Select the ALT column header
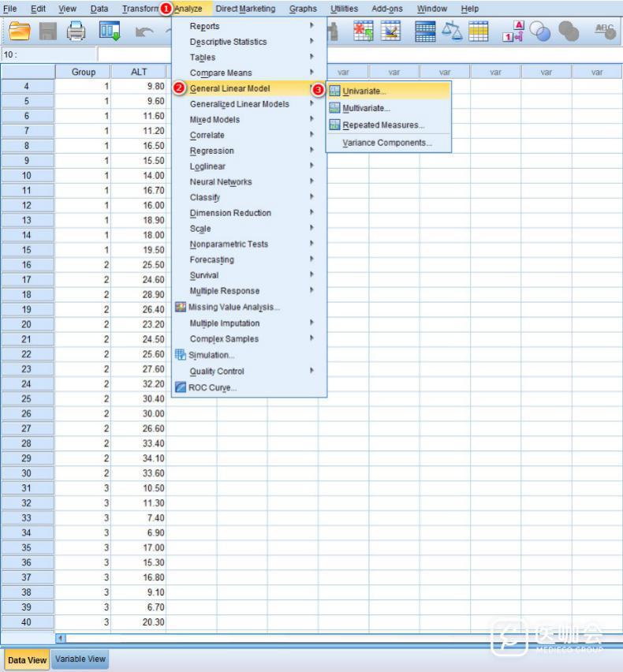This screenshot has height=672, width=623. coord(138,72)
